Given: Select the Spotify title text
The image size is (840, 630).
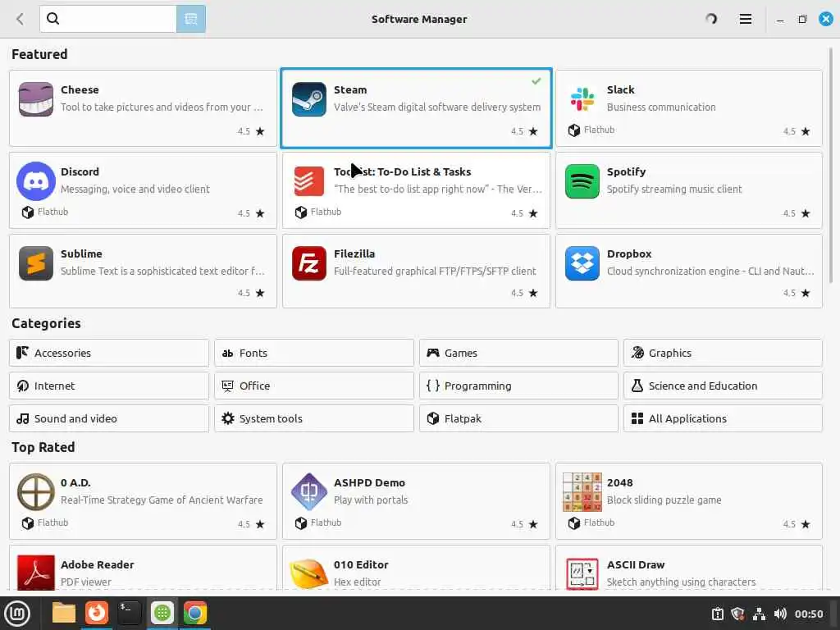Looking at the screenshot, I should (x=626, y=171).
